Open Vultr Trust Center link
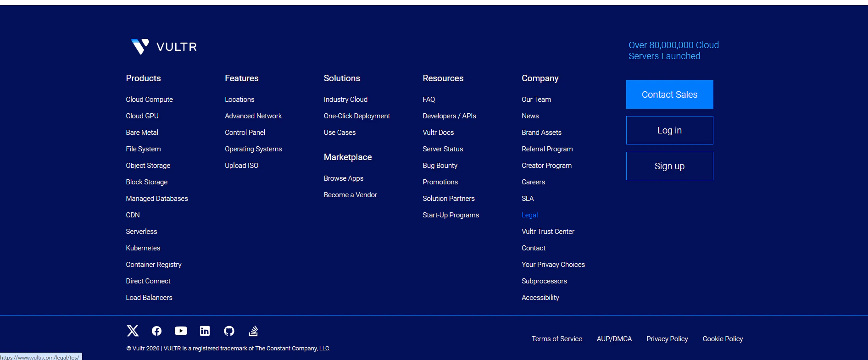This screenshot has width=868, height=360. (548, 232)
